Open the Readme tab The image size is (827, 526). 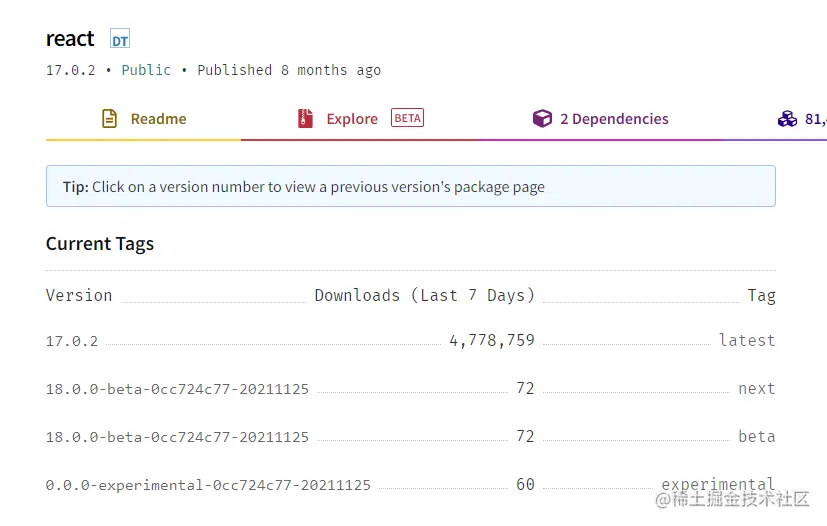coord(143,119)
